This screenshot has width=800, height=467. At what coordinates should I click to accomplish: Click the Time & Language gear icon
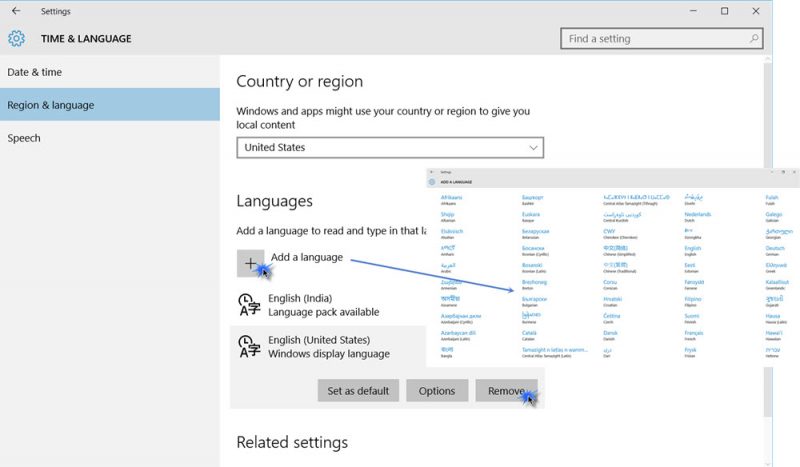[16, 38]
